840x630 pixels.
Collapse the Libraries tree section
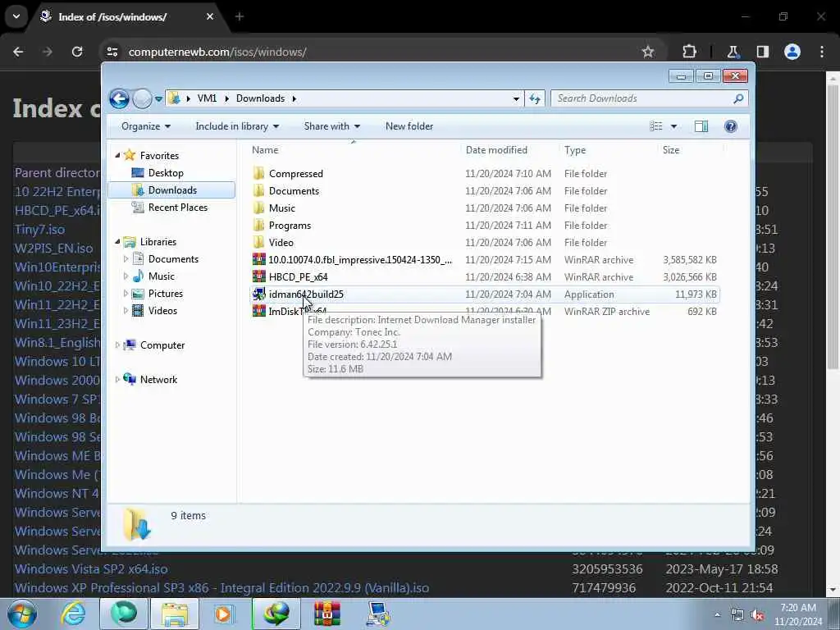pos(117,242)
